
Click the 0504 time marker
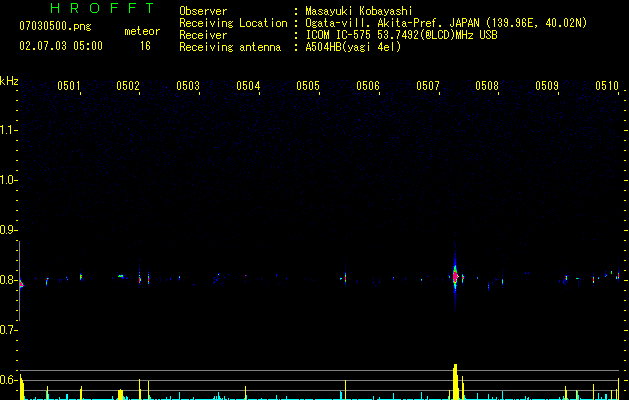248,85
